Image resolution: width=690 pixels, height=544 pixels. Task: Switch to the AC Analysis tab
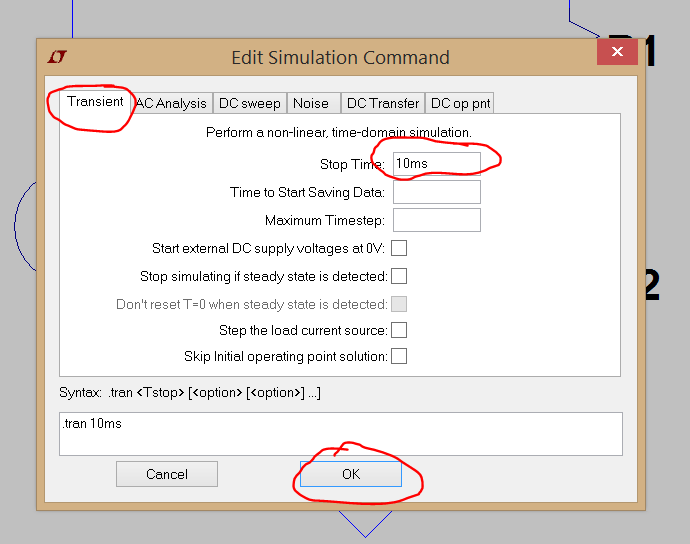171,103
